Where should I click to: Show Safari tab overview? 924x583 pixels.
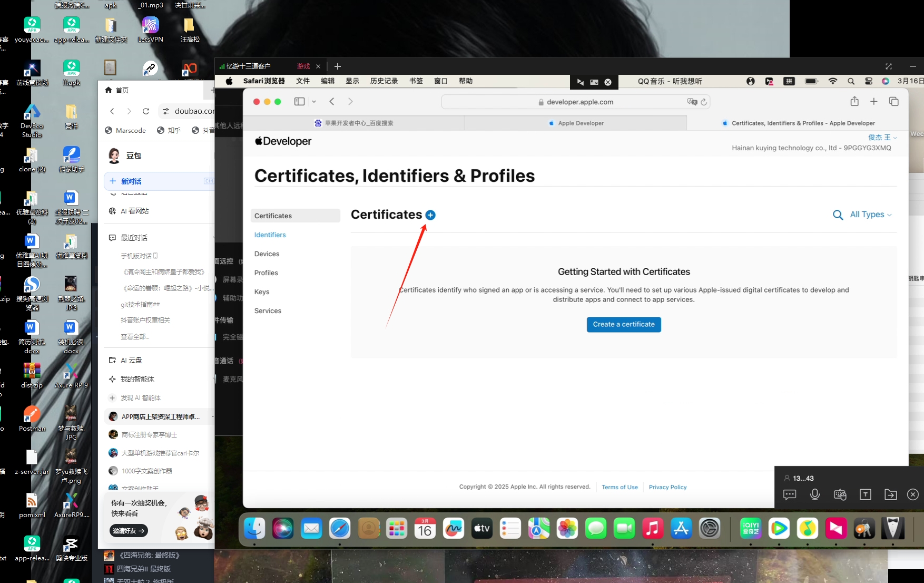pos(893,101)
